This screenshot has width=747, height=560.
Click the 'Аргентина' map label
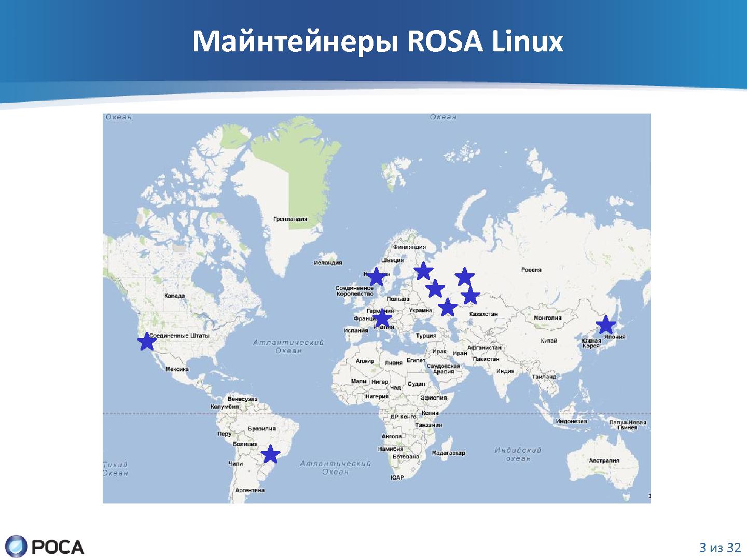pyautogui.click(x=250, y=490)
